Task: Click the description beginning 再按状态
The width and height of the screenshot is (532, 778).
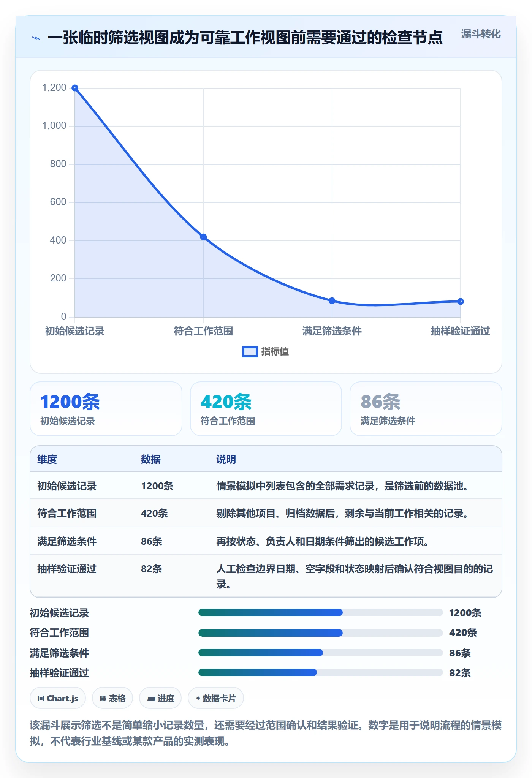Action: pyautogui.click(x=322, y=541)
